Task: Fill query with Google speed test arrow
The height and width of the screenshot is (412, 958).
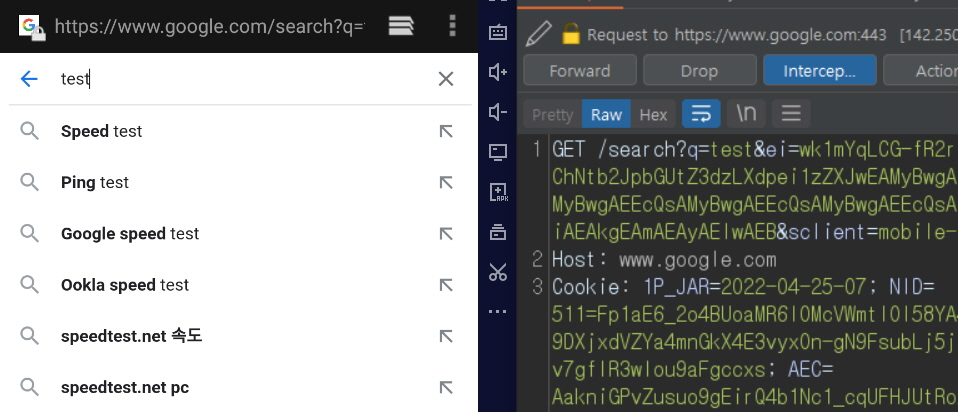Action: [x=447, y=234]
